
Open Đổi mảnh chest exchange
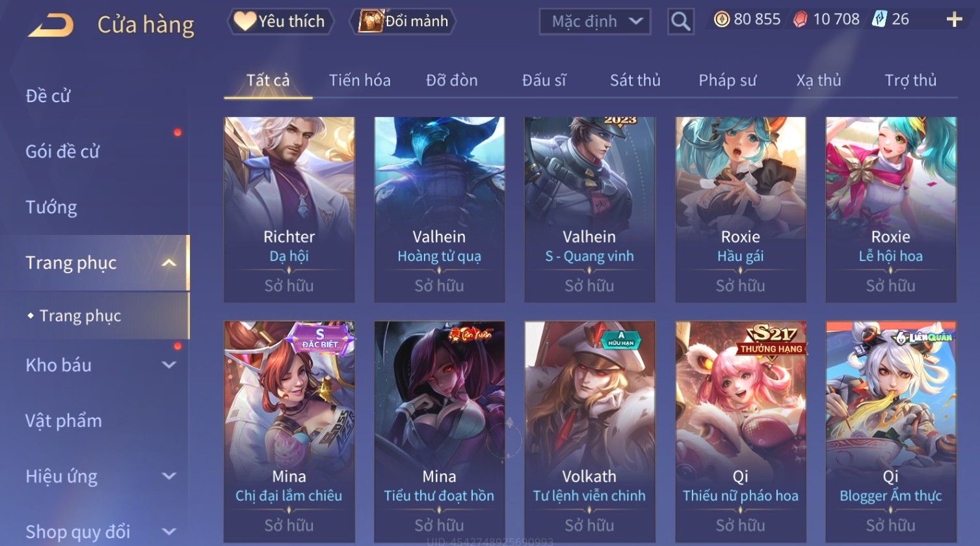(403, 21)
